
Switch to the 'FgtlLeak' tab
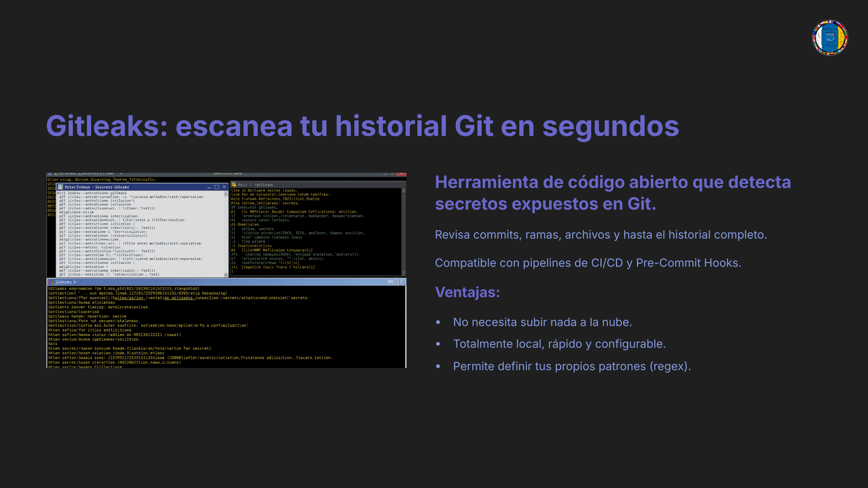point(264,185)
